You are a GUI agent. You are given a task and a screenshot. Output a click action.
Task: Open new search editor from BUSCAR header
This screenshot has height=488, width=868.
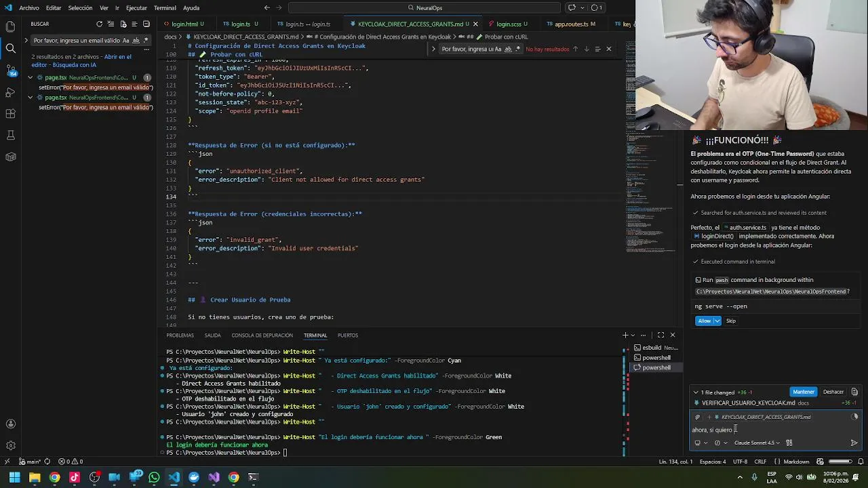coord(123,24)
